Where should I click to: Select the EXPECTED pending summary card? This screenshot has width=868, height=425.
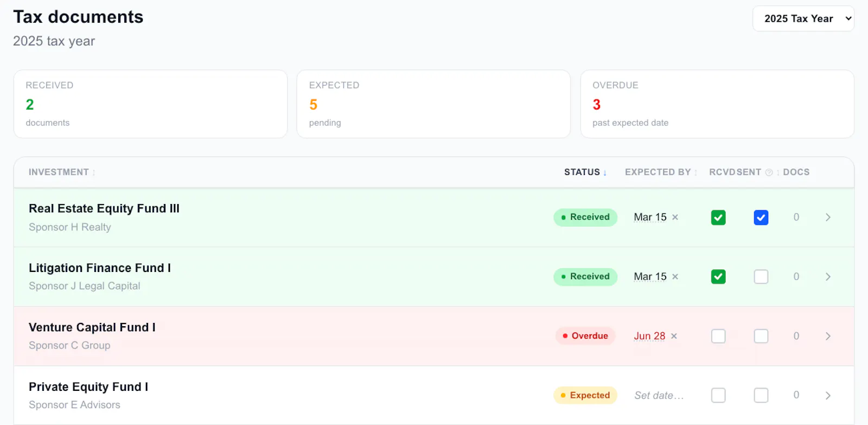coord(433,104)
